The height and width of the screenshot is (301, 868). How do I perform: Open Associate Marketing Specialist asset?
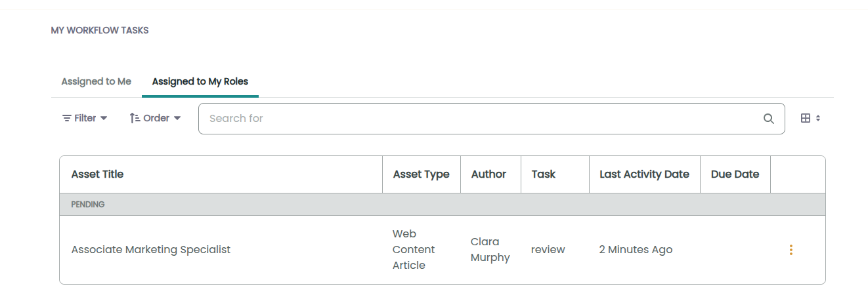tap(151, 250)
